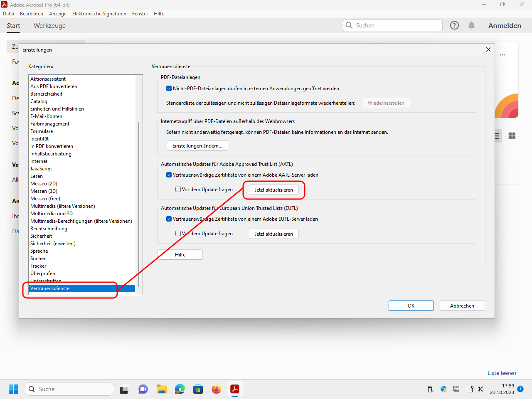Open the Bearbeiten menu
This screenshot has height=399, width=532.
tap(32, 14)
